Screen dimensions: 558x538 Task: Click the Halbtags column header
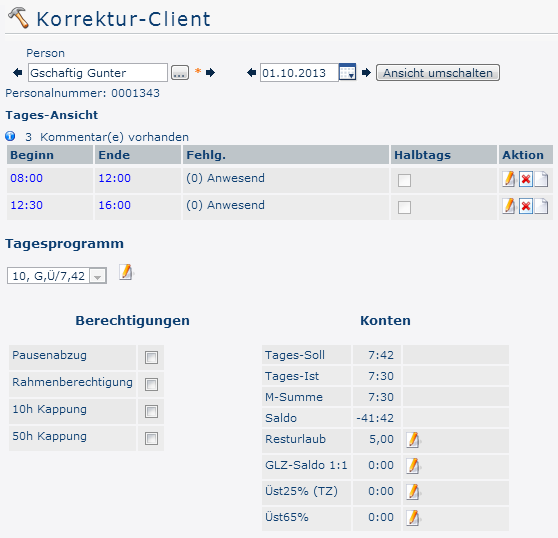(x=444, y=155)
